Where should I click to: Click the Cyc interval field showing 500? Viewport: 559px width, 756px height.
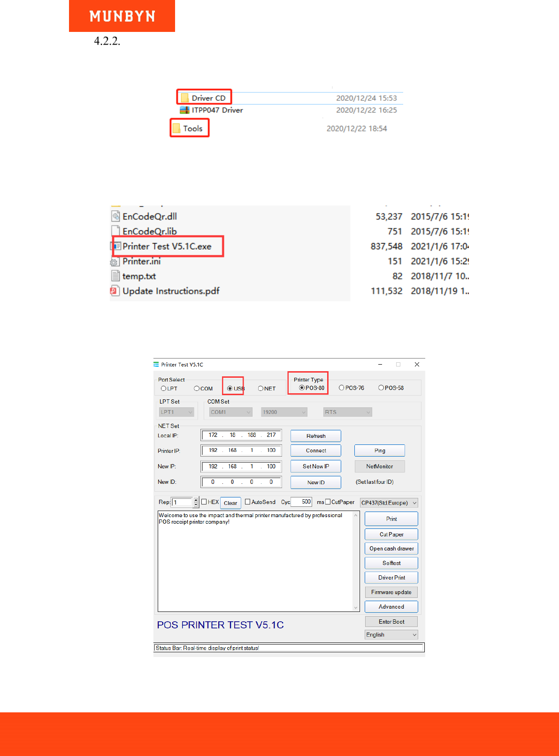click(x=301, y=502)
